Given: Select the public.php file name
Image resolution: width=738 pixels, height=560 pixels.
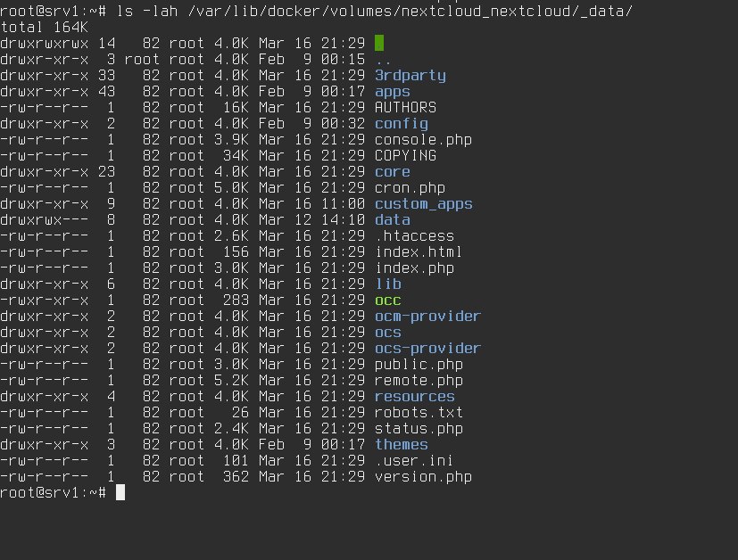Looking at the screenshot, I should click(419, 364).
